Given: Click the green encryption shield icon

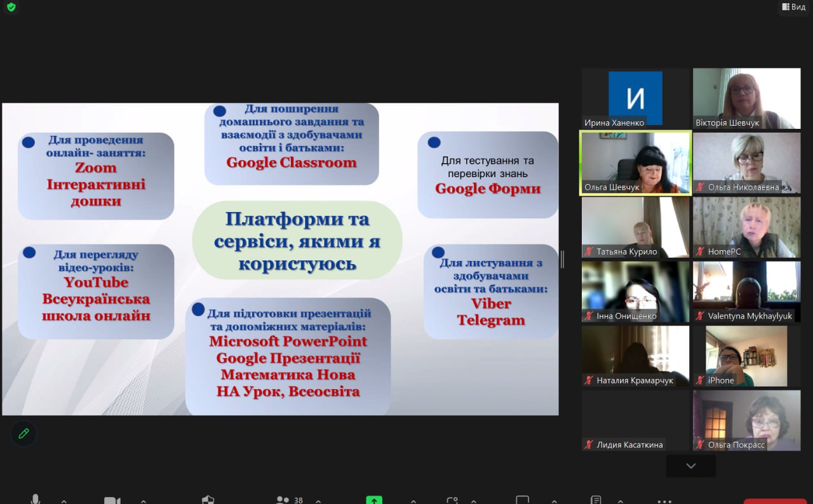Looking at the screenshot, I should [x=11, y=8].
